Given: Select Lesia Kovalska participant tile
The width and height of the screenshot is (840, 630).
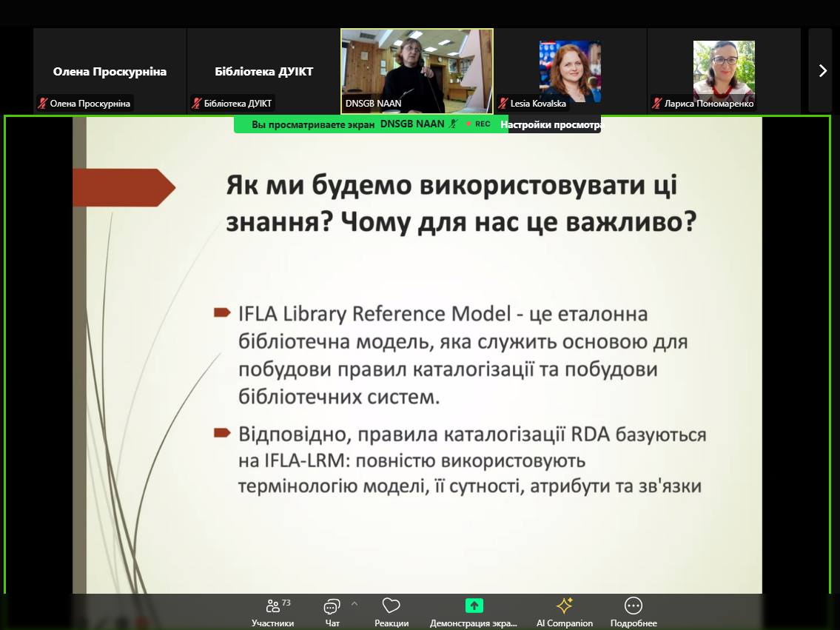Looking at the screenshot, I should [571, 71].
